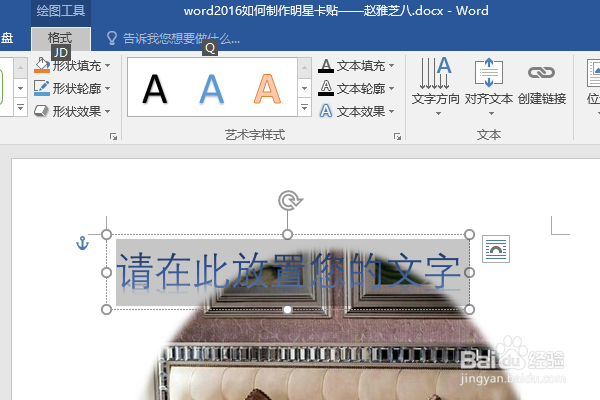
Task: Open the shape styles dialog launcher
Action: point(113,136)
